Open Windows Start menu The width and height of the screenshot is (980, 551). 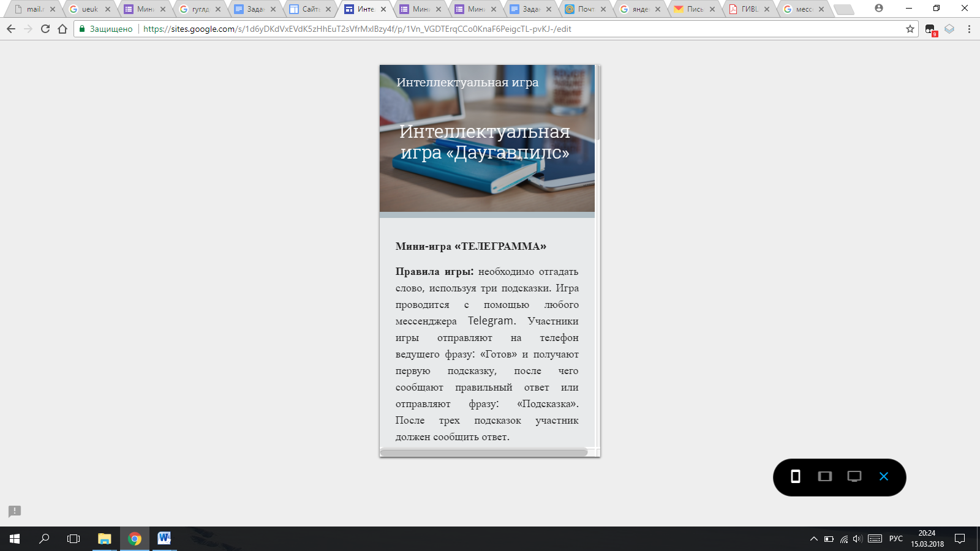point(15,539)
